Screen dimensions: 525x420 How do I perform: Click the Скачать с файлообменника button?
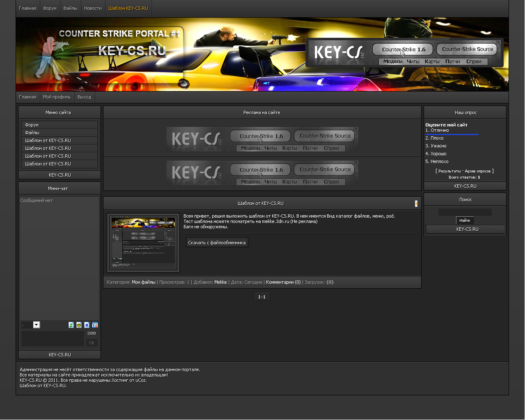(217, 243)
